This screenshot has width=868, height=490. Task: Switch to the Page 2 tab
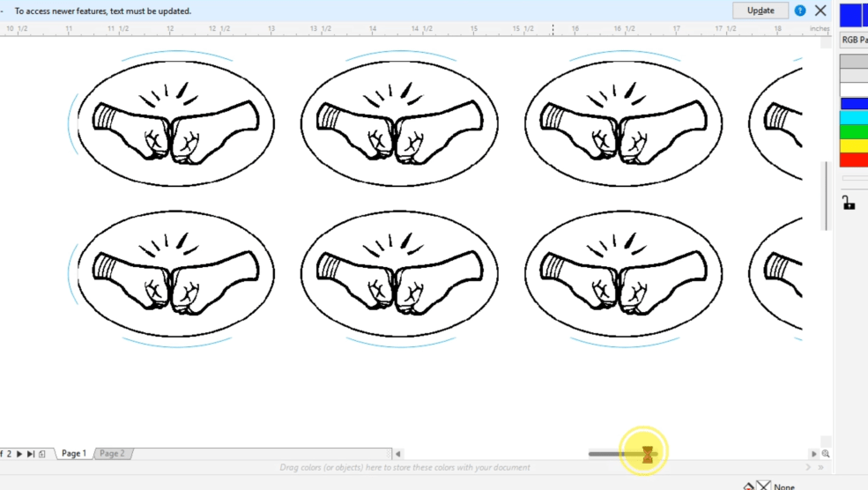point(112,454)
